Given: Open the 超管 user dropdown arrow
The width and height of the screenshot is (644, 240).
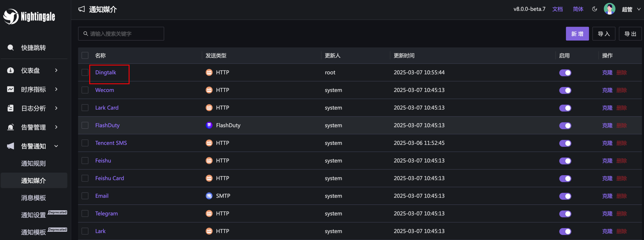Looking at the screenshot, I should click(x=638, y=9).
